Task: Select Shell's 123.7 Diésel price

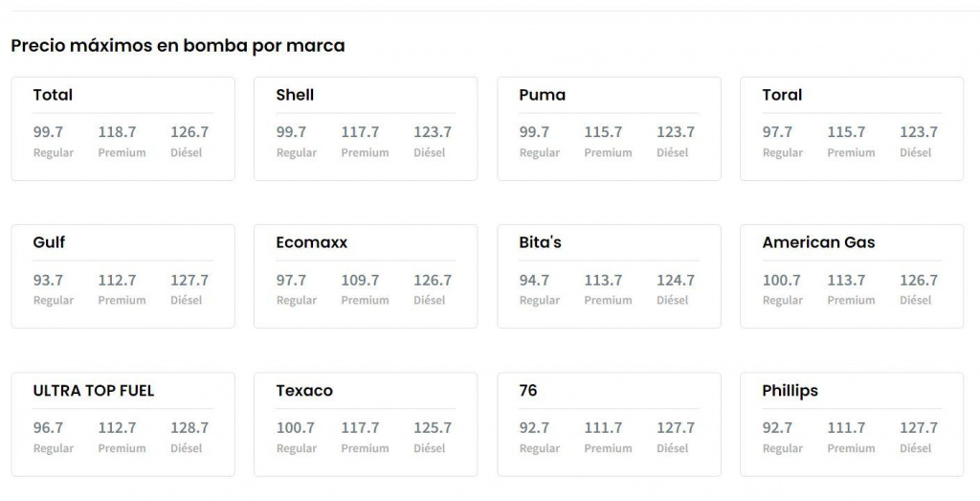Action: click(433, 132)
